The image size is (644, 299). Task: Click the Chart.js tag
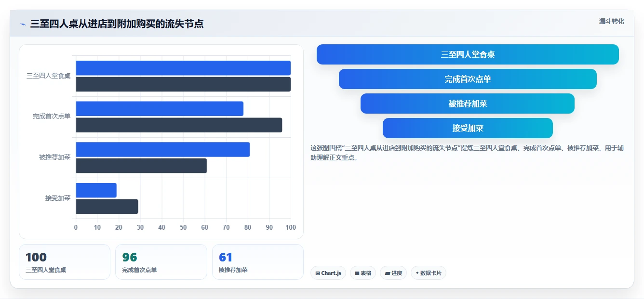[328, 273]
